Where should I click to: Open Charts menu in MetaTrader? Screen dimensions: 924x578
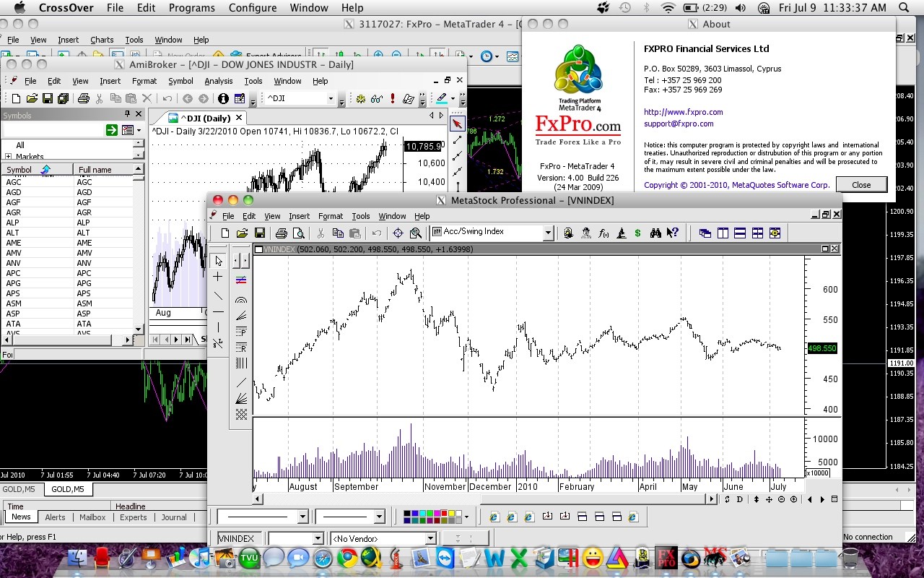click(x=102, y=40)
